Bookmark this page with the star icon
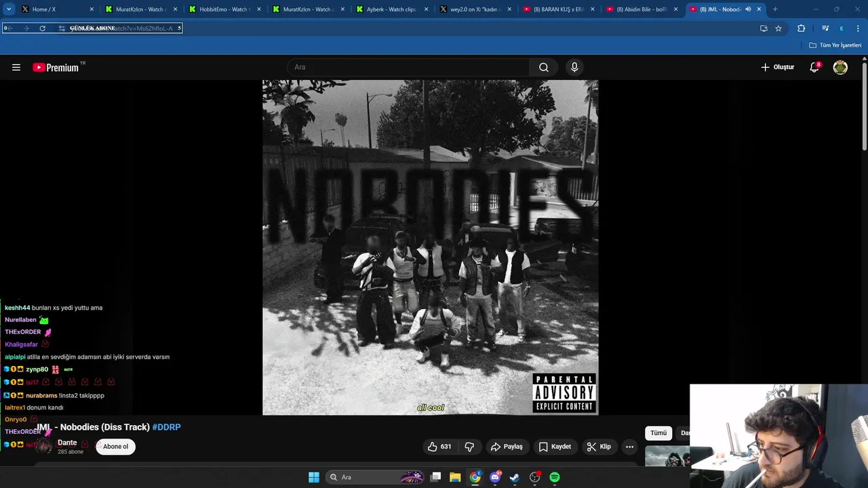 point(778,28)
